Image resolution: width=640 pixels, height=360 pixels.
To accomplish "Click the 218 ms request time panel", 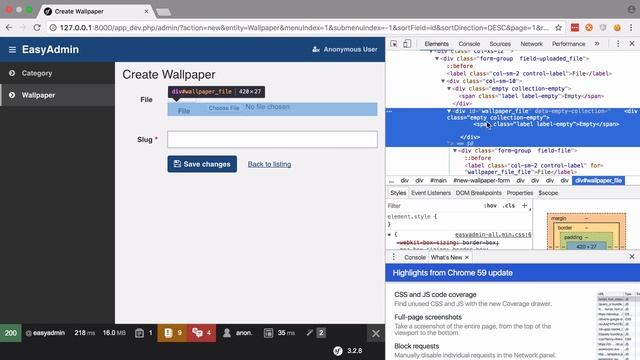I will tap(84, 333).
